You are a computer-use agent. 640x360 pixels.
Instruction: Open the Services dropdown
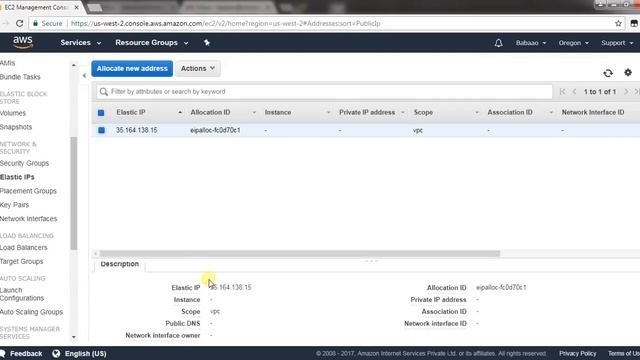pyautogui.click(x=80, y=42)
